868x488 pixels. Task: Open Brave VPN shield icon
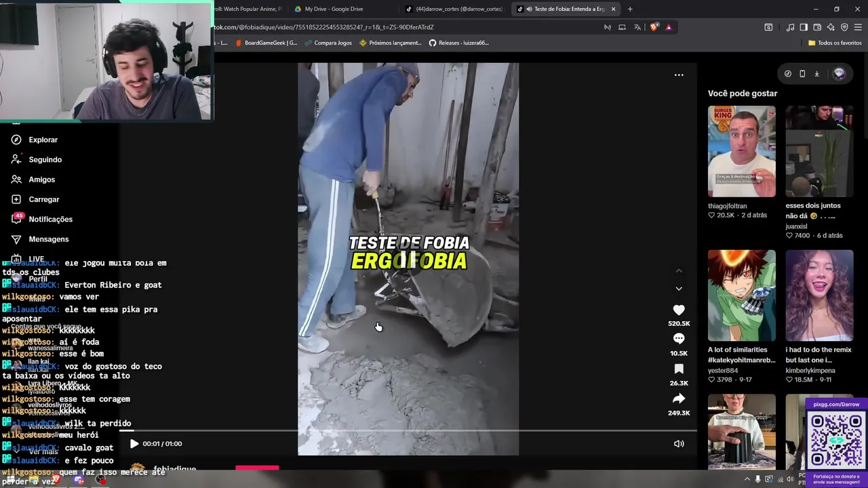(x=844, y=27)
